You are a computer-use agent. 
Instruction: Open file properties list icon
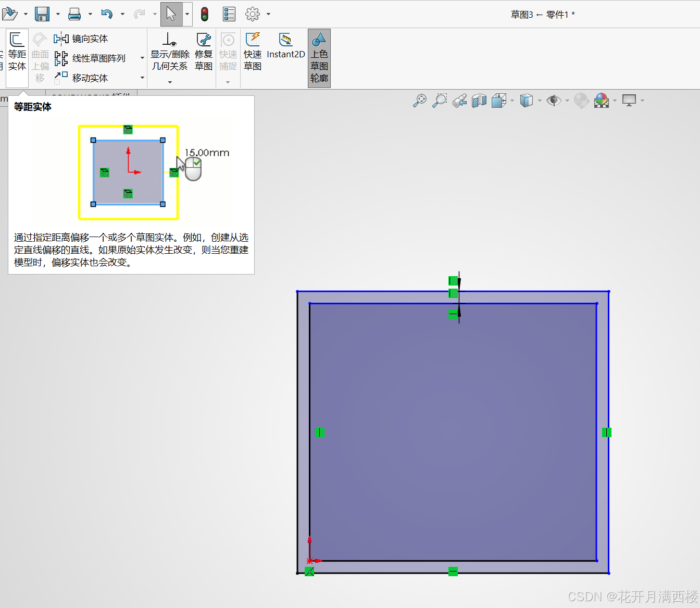click(x=229, y=14)
